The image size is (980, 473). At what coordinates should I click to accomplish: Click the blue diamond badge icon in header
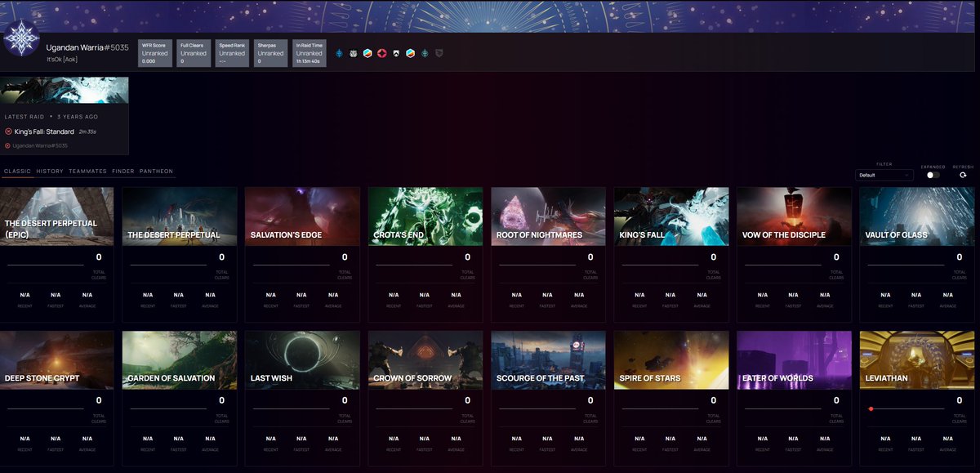point(340,53)
